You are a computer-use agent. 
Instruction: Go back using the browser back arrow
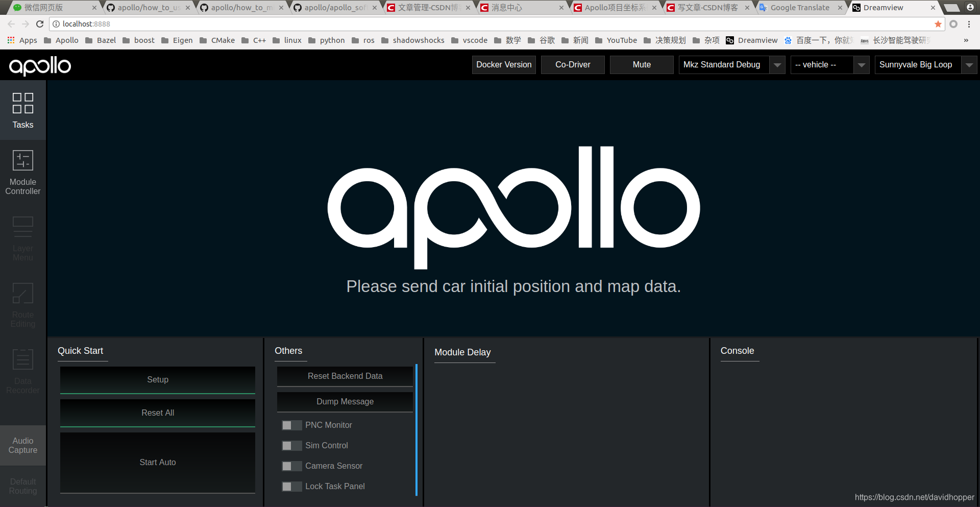click(x=11, y=24)
